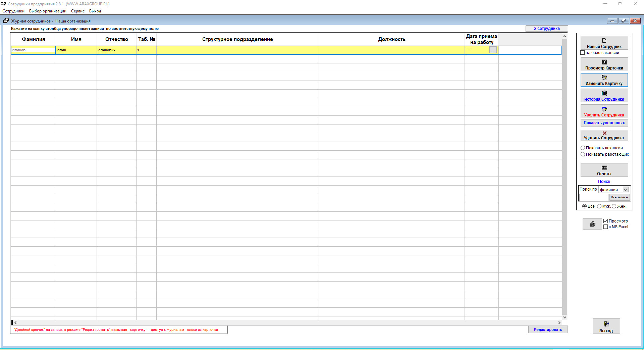Click Изменить Карточку button
The image size is (644, 350).
click(x=604, y=80)
